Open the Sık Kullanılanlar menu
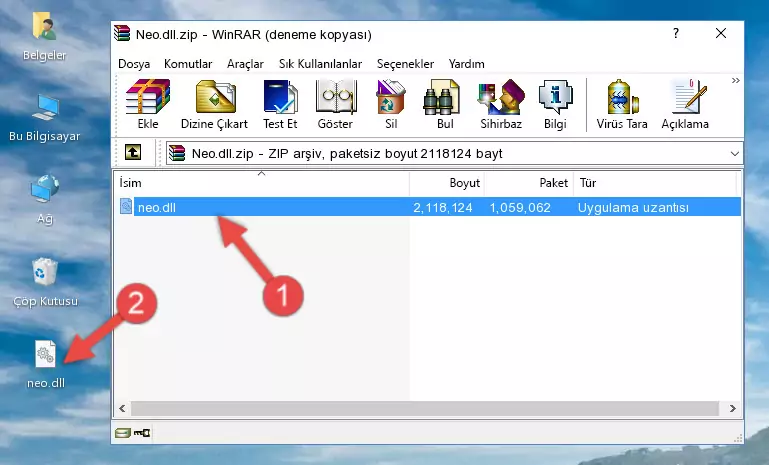 [x=320, y=64]
